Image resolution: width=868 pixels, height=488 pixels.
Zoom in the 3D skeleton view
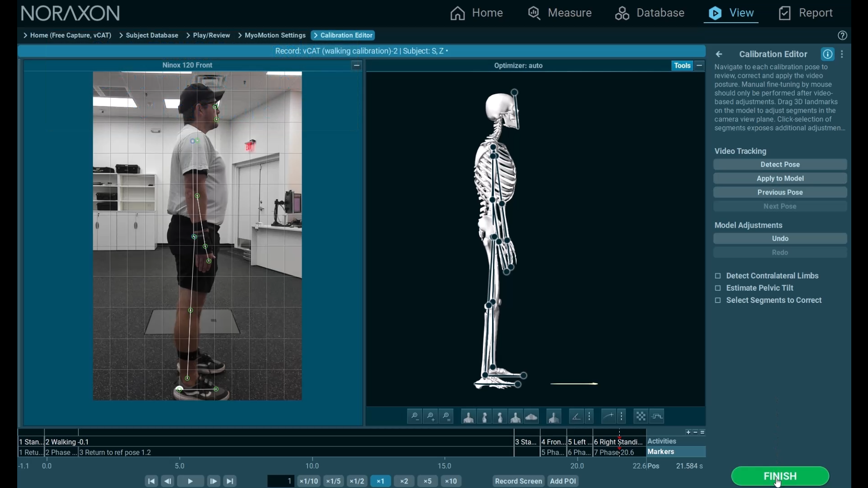pos(431,416)
